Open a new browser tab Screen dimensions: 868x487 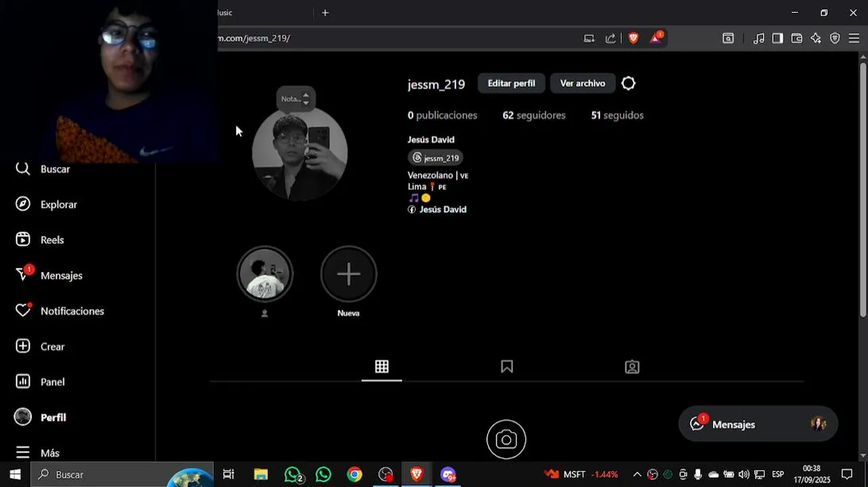325,12
